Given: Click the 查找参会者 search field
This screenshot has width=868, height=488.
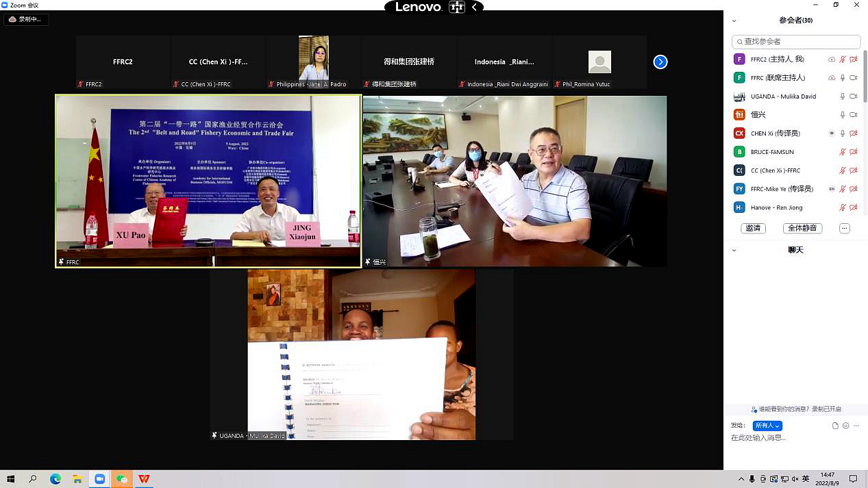Looking at the screenshot, I should (x=796, y=42).
